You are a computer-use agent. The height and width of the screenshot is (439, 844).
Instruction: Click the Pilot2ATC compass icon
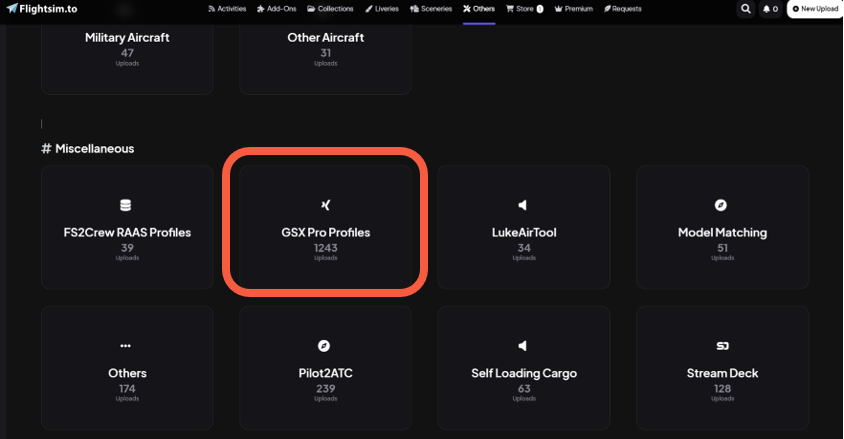[x=323, y=346]
